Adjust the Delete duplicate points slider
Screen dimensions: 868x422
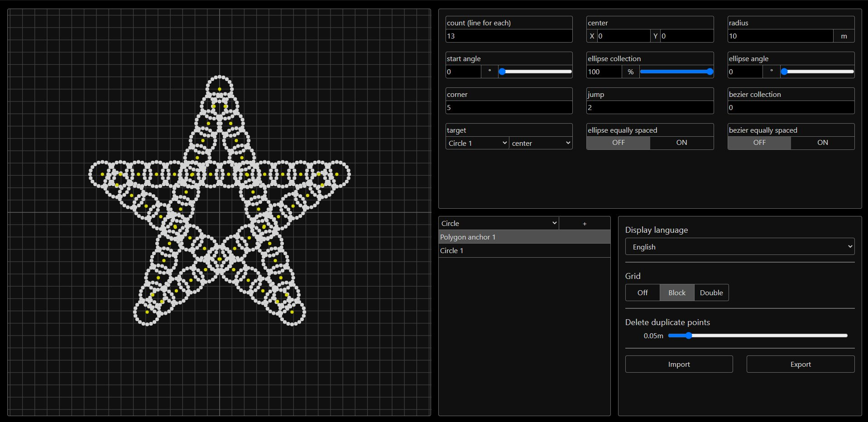[x=758, y=336]
